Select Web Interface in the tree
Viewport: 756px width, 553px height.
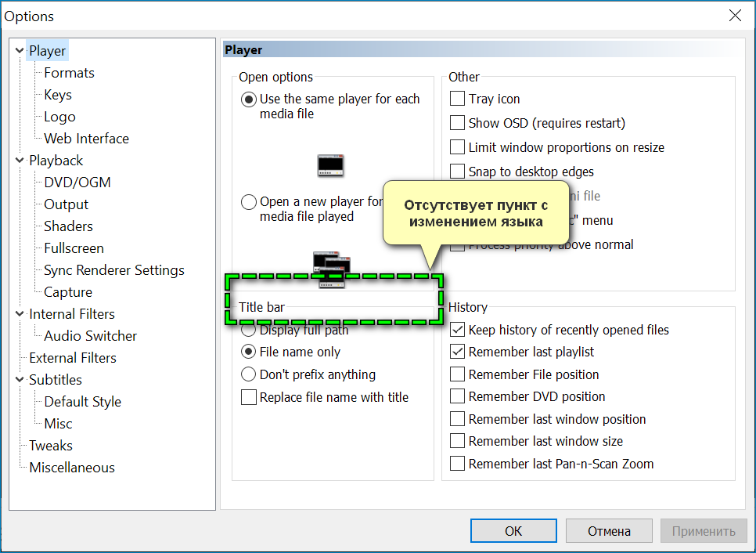tap(86, 139)
